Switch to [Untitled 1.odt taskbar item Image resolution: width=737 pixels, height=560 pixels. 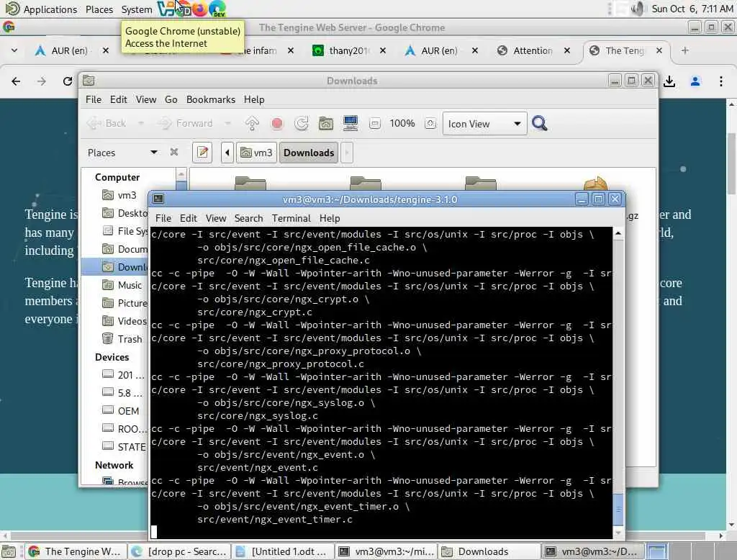[282, 551]
